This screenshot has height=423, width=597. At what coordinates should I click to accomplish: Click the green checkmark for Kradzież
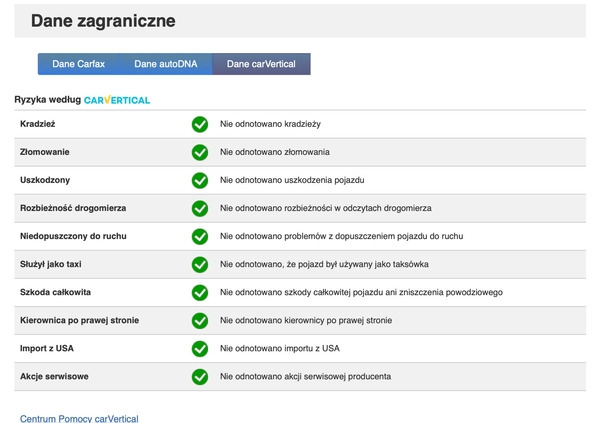[x=200, y=124]
